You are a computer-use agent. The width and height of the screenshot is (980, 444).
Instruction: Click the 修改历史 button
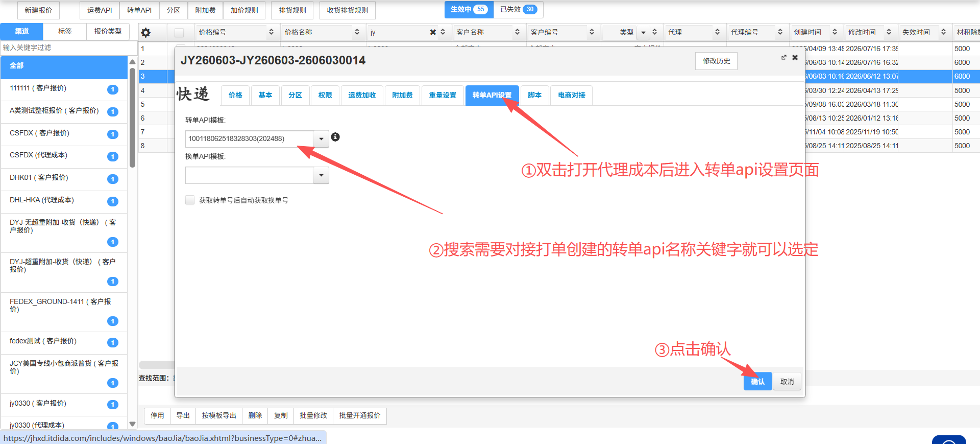(x=716, y=61)
